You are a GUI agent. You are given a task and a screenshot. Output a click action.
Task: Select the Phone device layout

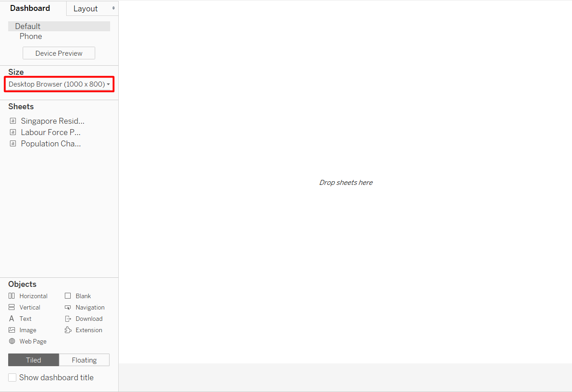pos(31,36)
